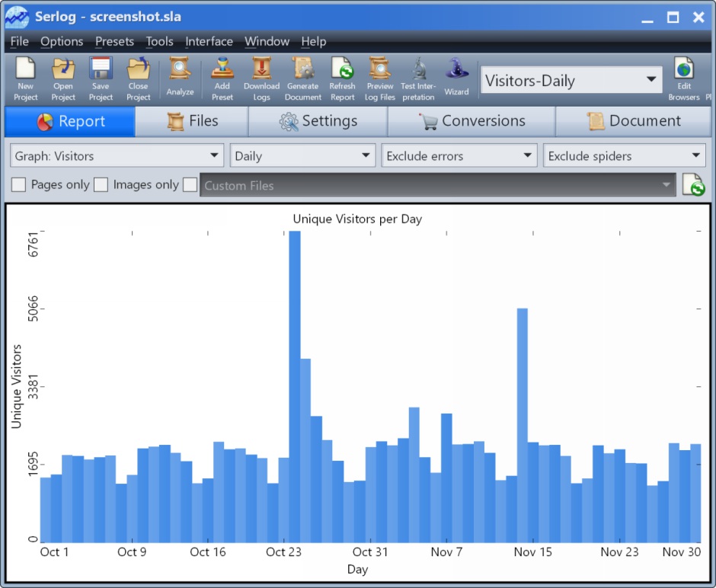Click the green export icon beside Custom Files

pyautogui.click(x=694, y=184)
